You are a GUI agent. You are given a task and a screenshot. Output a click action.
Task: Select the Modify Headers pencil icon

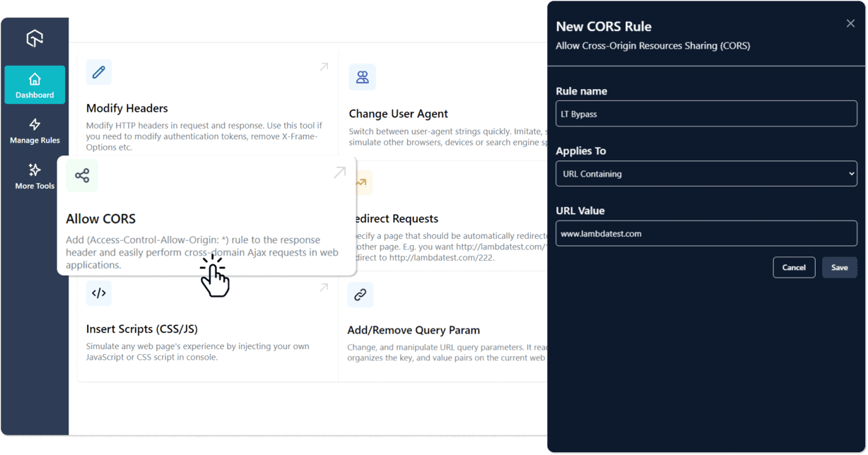(x=98, y=72)
